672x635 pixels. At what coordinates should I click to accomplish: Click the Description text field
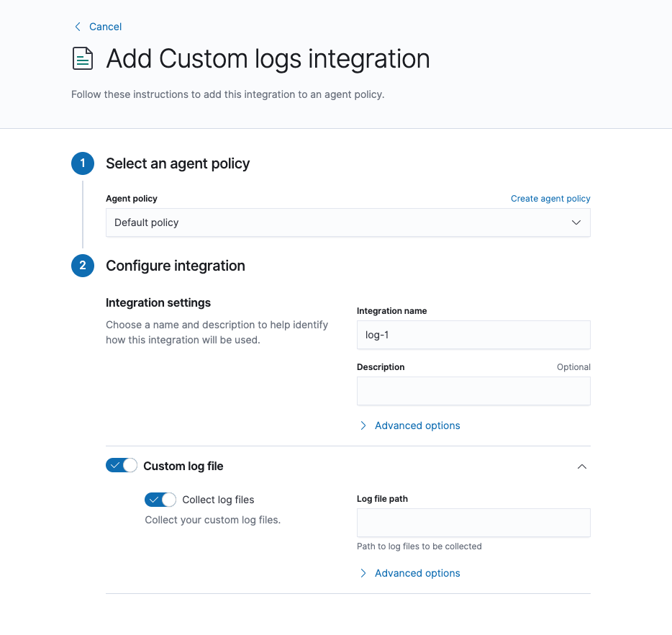point(473,391)
